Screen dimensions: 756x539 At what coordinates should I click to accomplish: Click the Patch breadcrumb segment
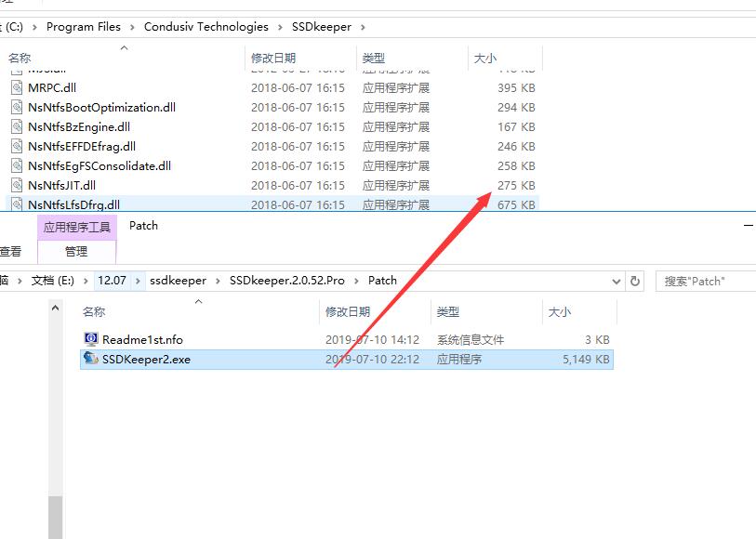coord(382,281)
